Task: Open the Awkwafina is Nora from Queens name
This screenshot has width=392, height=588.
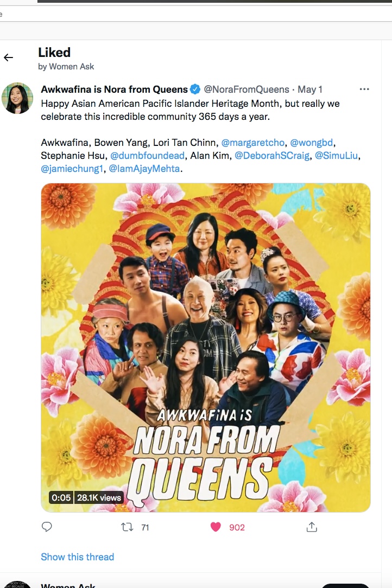Action: 114,90
